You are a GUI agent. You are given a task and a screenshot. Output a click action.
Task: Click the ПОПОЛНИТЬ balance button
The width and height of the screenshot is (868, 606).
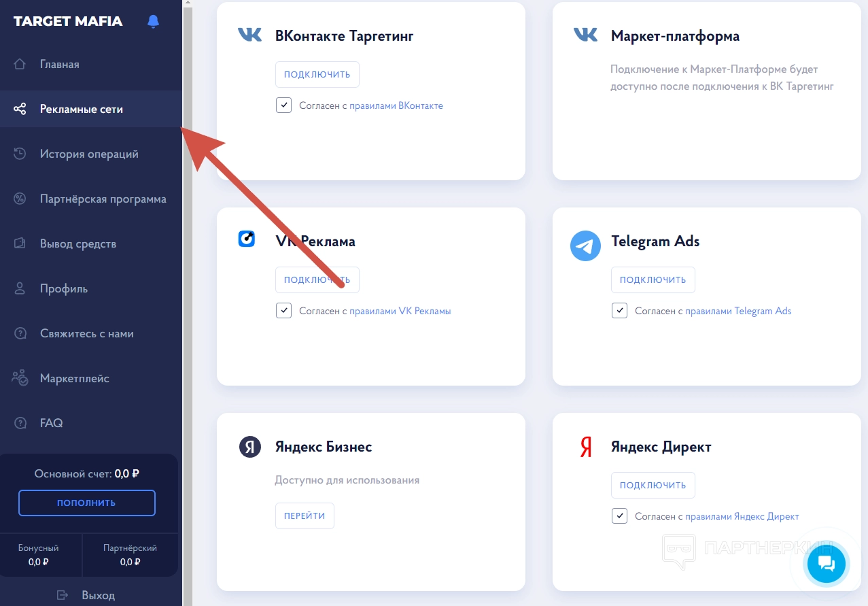pyautogui.click(x=87, y=503)
